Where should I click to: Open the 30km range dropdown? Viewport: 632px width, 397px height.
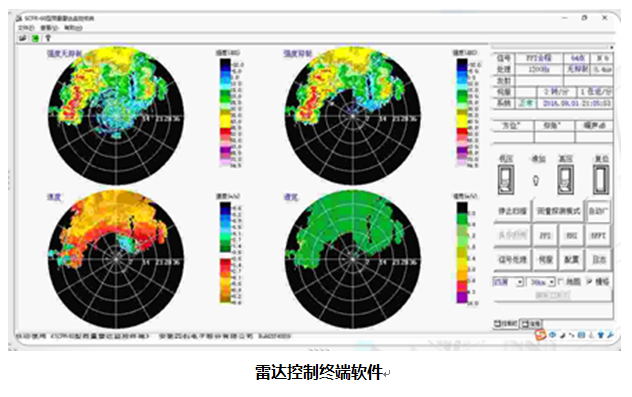tap(541, 282)
